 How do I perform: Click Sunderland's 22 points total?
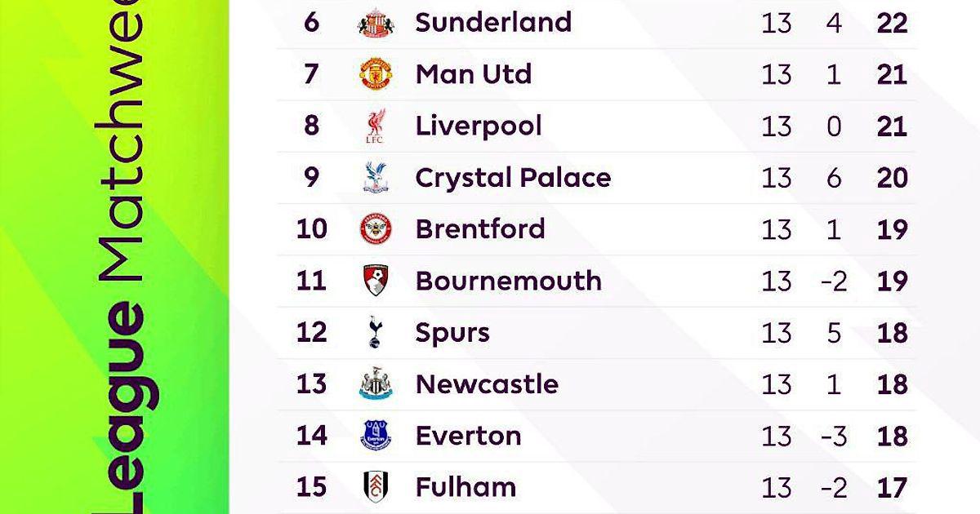tap(891, 23)
